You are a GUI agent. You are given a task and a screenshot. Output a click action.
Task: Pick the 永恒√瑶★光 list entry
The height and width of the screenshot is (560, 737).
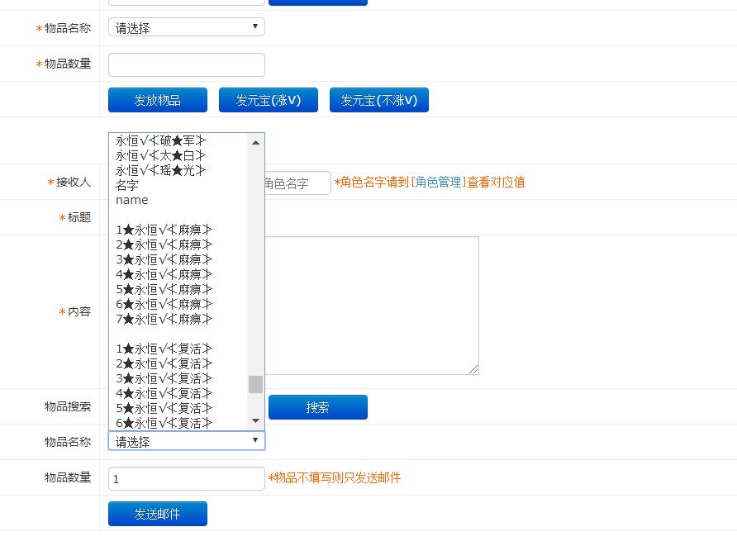point(161,170)
